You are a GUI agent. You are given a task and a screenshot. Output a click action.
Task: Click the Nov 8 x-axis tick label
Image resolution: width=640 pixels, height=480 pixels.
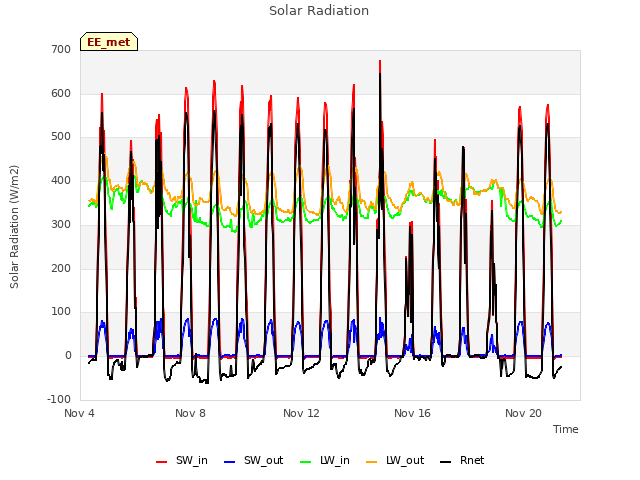[190, 413]
